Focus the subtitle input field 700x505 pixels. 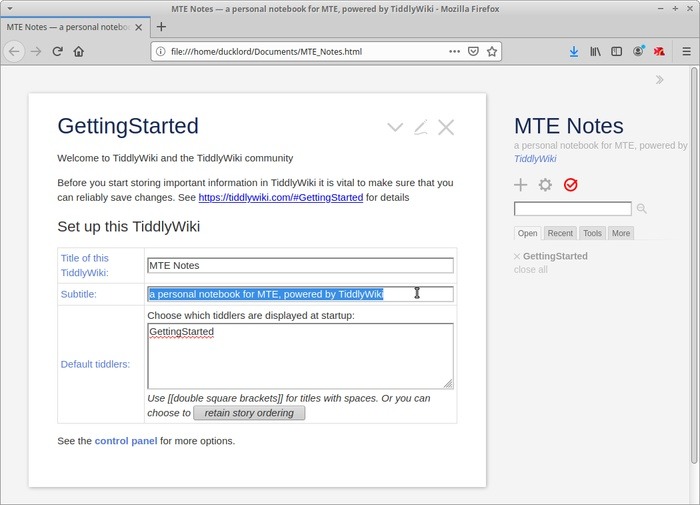click(x=300, y=294)
